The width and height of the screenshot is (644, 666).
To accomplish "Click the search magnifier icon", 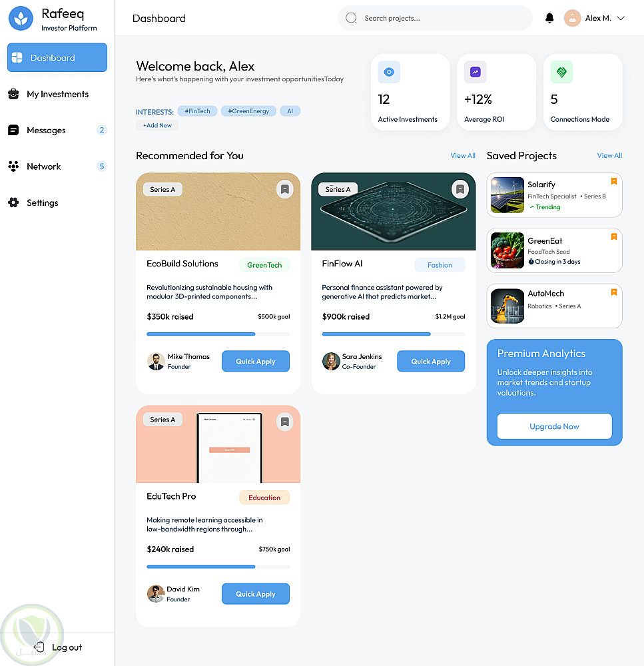I will click(352, 18).
